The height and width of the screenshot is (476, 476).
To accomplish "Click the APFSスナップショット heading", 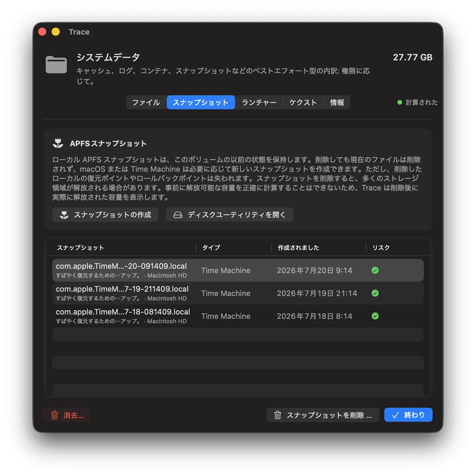I will pyautogui.click(x=108, y=144).
